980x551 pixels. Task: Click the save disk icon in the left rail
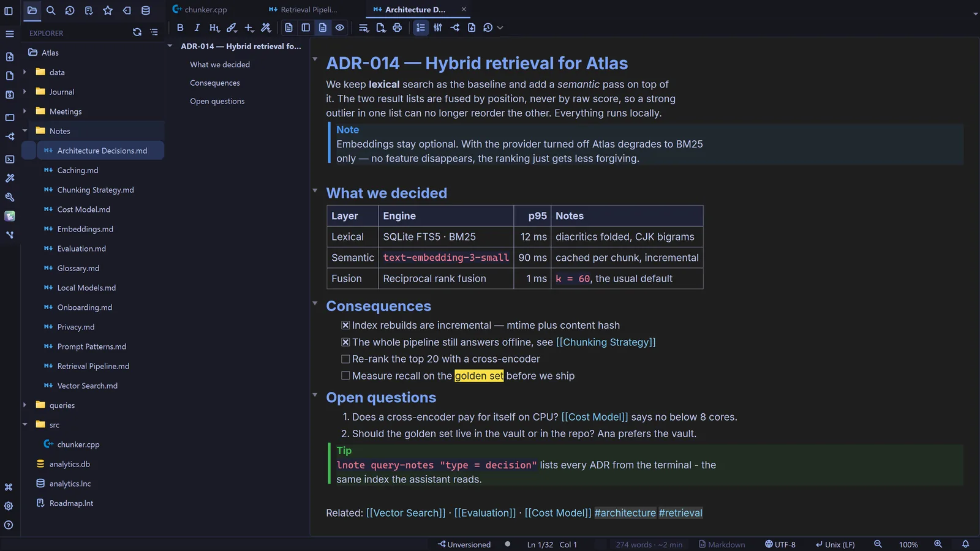(9, 95)
